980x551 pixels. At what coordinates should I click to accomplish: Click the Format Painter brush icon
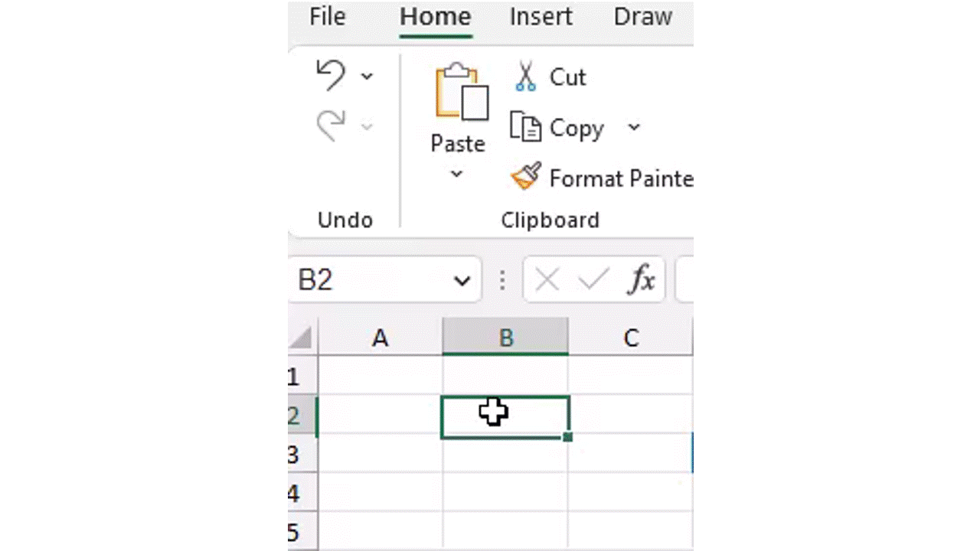tap(526, 178)
